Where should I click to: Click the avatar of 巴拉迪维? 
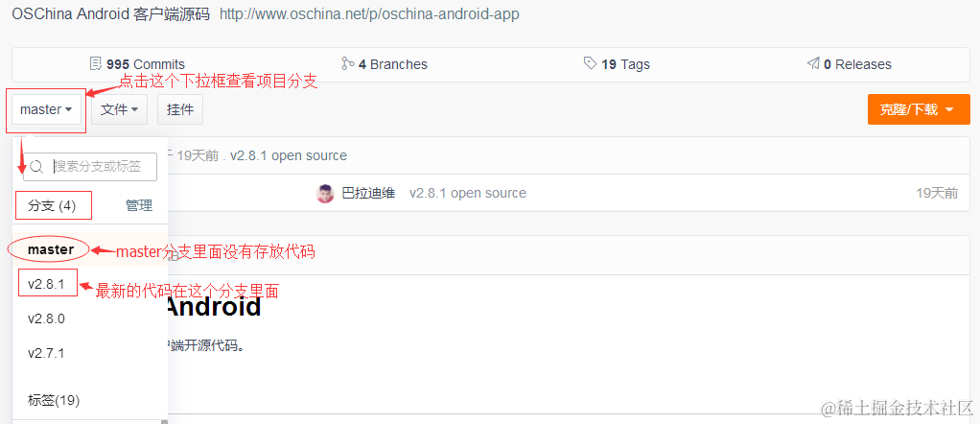point(326,194)
